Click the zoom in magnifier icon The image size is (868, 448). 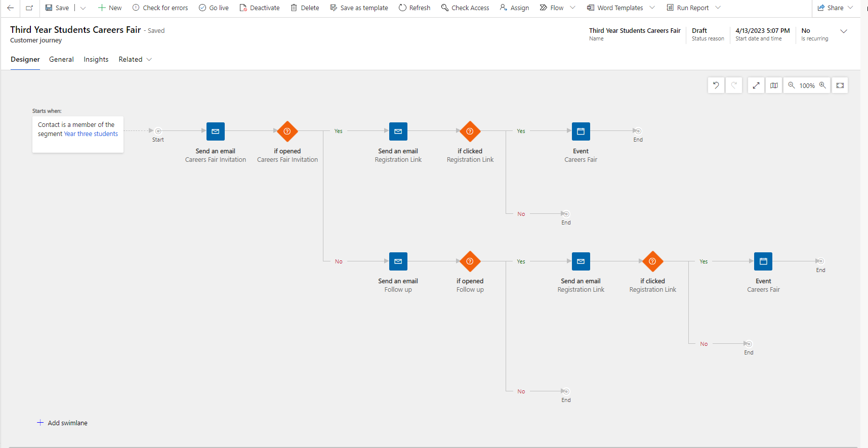pos(822,85)
